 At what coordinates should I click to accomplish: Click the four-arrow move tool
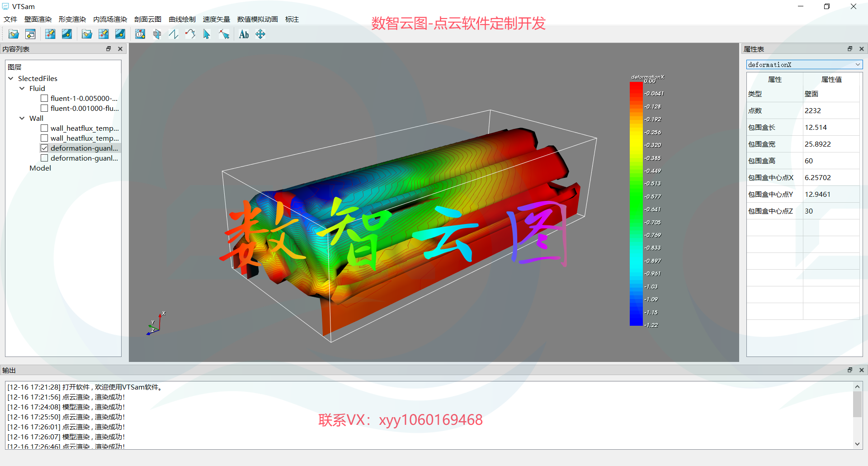tap(260, 34)
